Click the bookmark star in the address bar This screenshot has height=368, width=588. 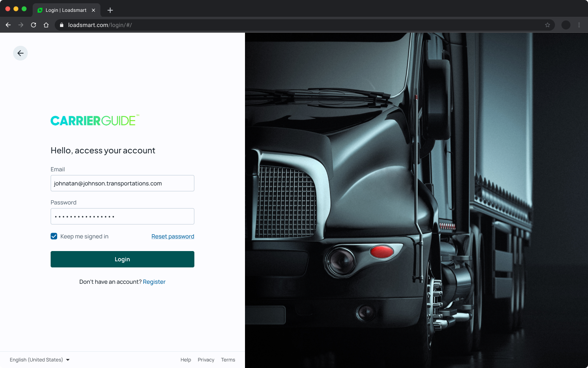pos(547,25)
